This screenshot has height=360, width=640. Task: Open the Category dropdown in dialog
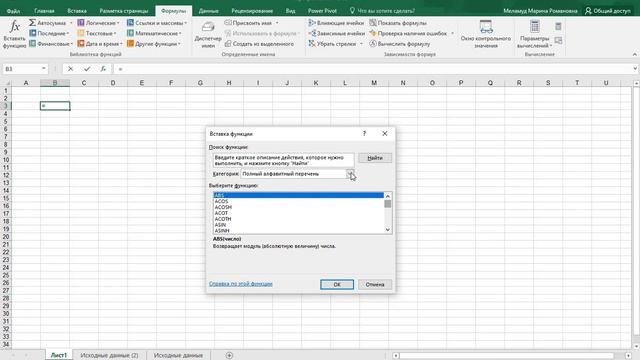coord(350,174)
